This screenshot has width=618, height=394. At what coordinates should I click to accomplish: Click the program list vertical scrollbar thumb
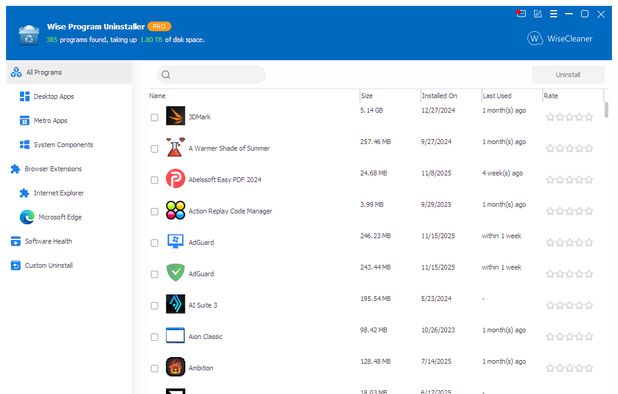(606, 110)
